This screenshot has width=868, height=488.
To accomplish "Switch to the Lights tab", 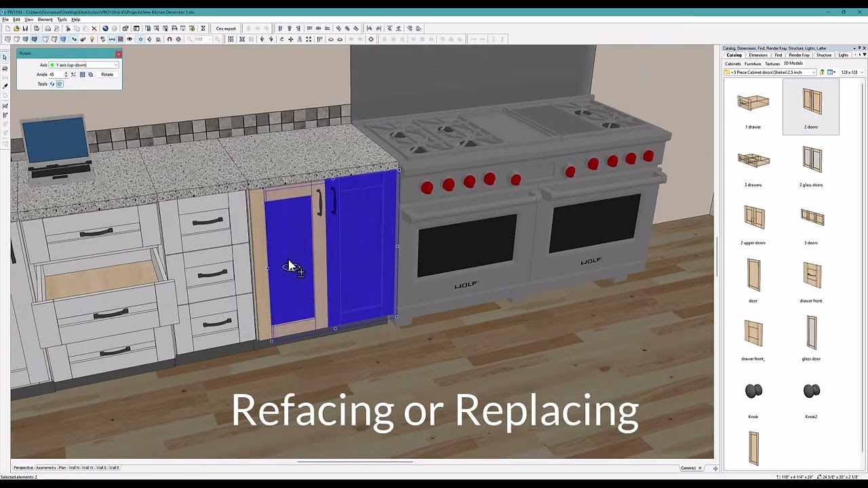I will (844, 55).
